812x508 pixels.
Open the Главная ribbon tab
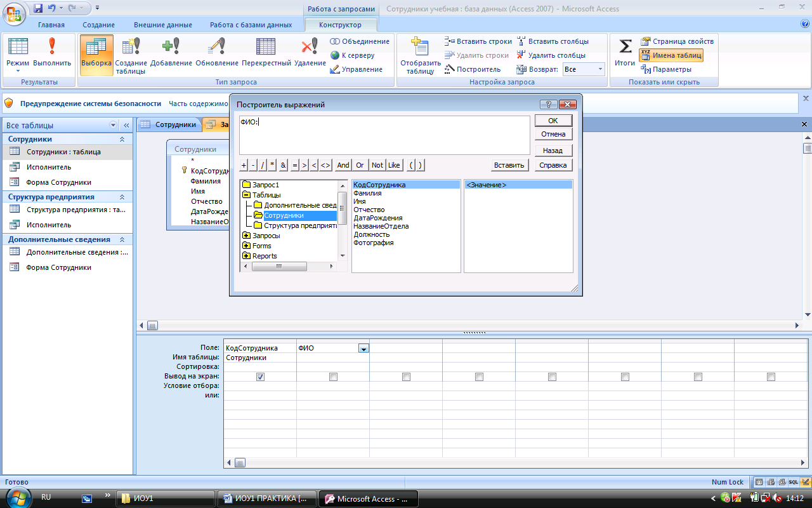[51, 25]
